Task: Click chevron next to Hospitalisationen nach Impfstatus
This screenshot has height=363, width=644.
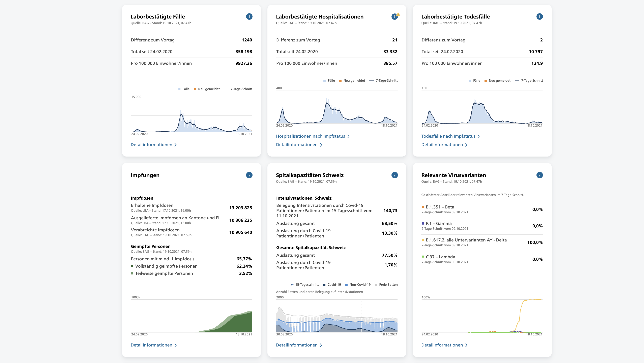Action: tap(349, 136)
